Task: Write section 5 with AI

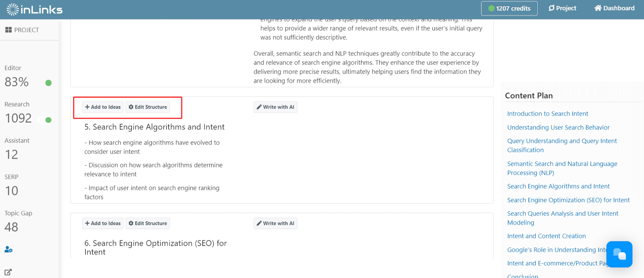Action: click(x=275, y=107)
